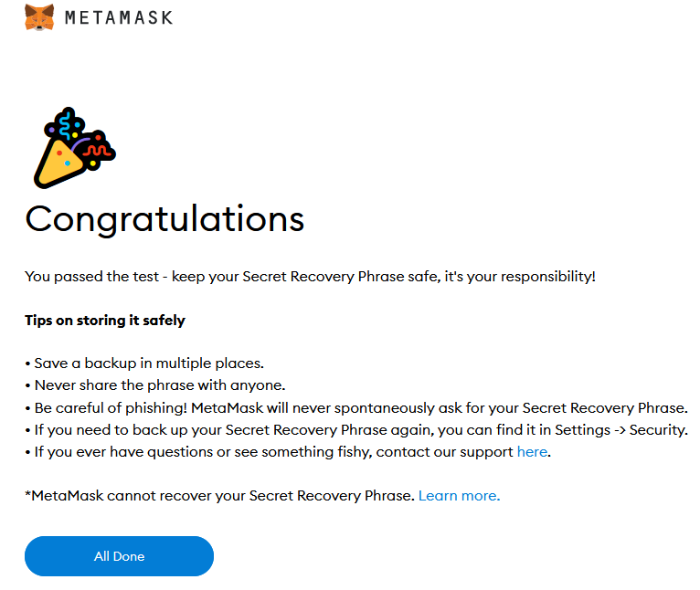Click the 'MetaMask cannot recover' footnote text
Viewport: 700px width, 590px height.
[220, 495]
